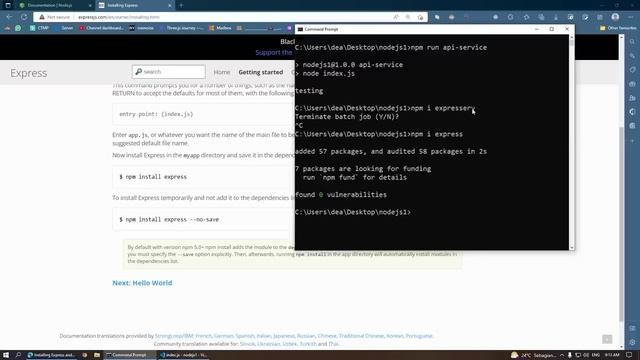Click the Express search field

coord(169,72)
